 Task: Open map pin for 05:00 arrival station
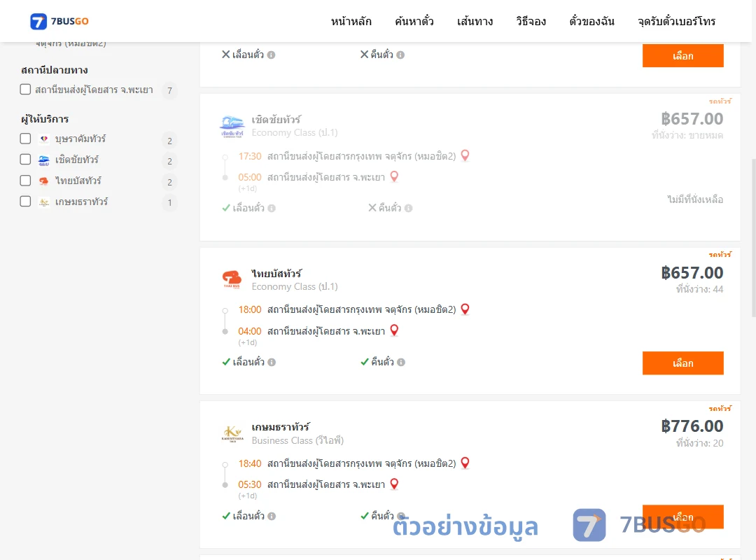coord(394,176)
